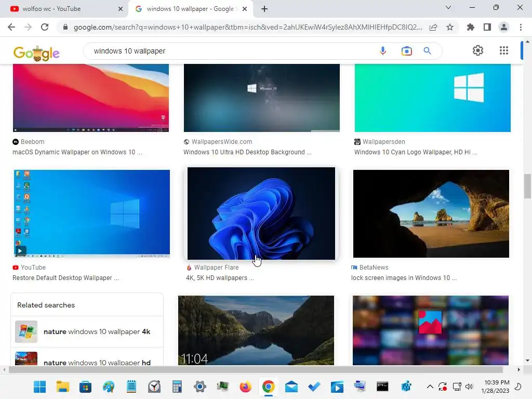Expand tab search dropdown arrow
The width and height of the screenshot is (532, 399).
coord(448,7)
